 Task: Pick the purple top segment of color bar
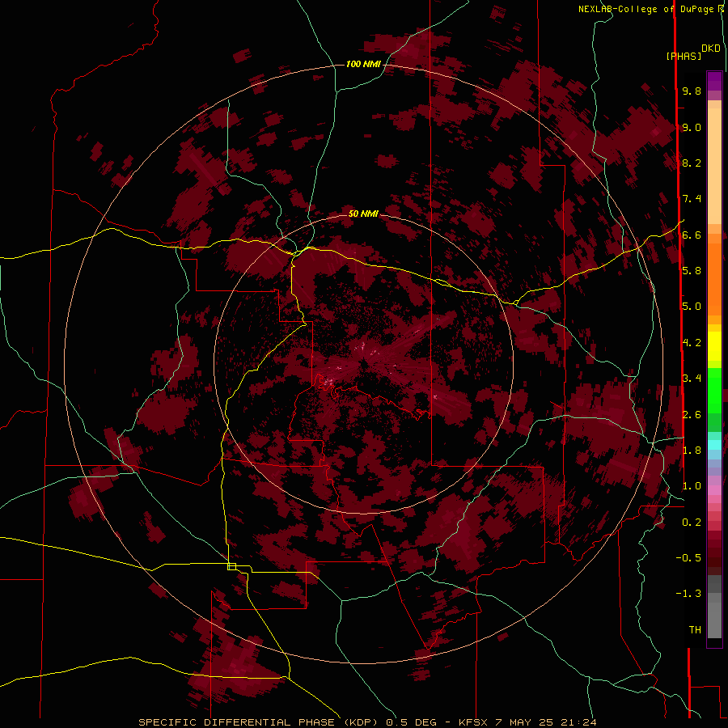714,81
